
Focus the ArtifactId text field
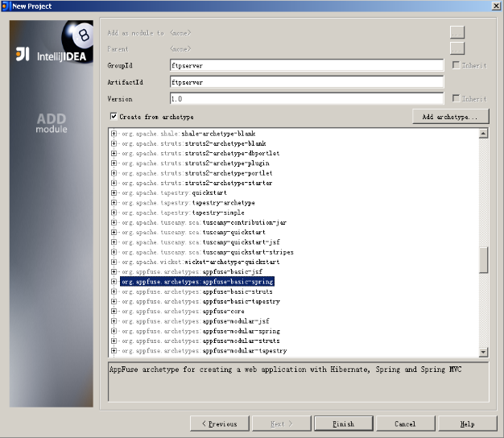[x=307, y=82]
